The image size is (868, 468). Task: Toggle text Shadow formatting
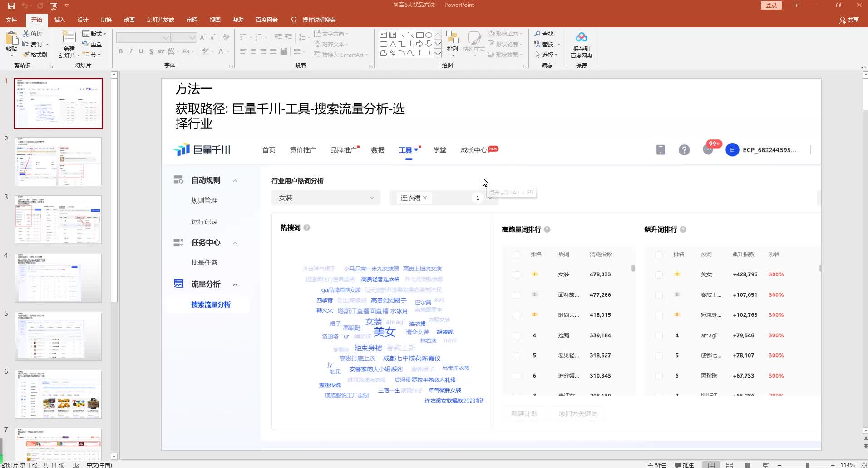tap(151, 51)
